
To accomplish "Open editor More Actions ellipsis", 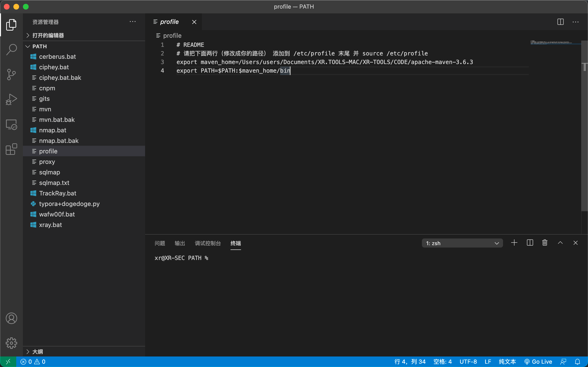I will point(575,22).
